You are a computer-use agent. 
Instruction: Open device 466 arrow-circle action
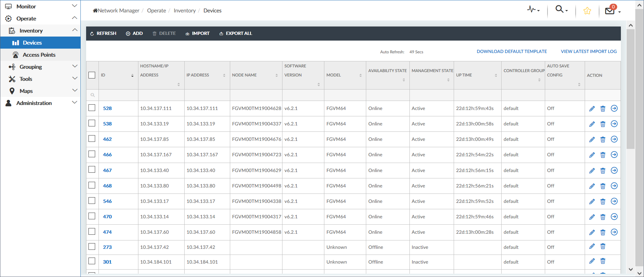click(614, 155)
